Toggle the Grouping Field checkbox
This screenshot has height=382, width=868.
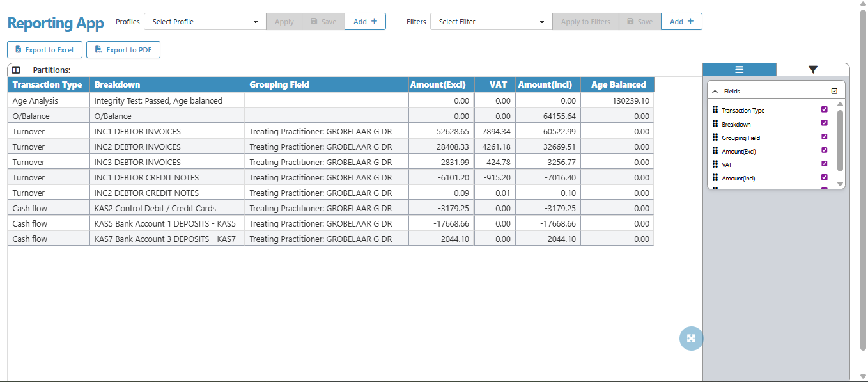(824, 137)
